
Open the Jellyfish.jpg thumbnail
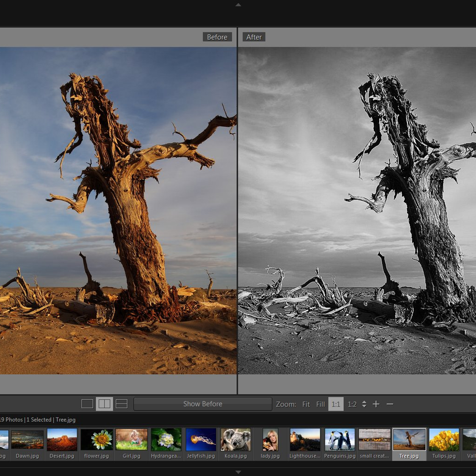click(x=201, y=440)
